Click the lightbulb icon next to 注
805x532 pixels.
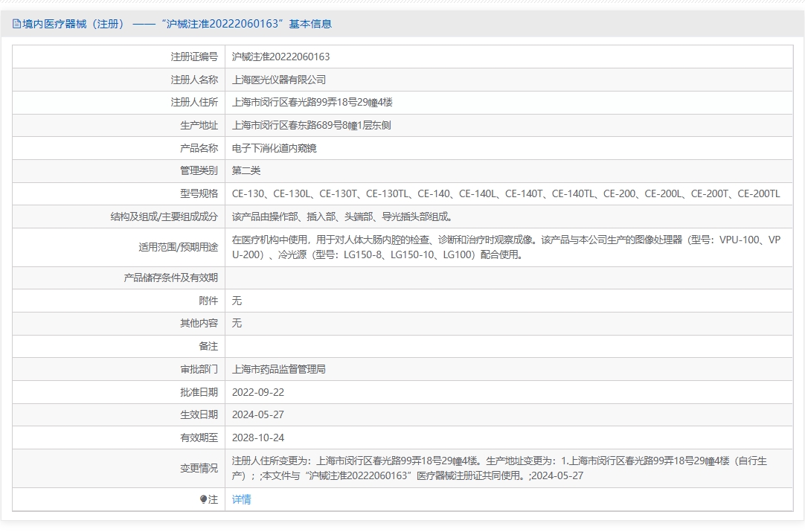[x=203, y=499]
